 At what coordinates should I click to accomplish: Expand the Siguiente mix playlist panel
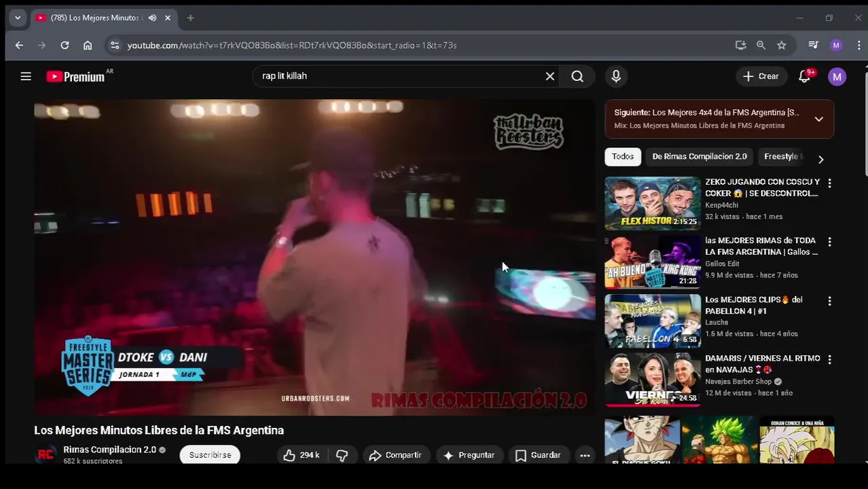tap(818, 119)
